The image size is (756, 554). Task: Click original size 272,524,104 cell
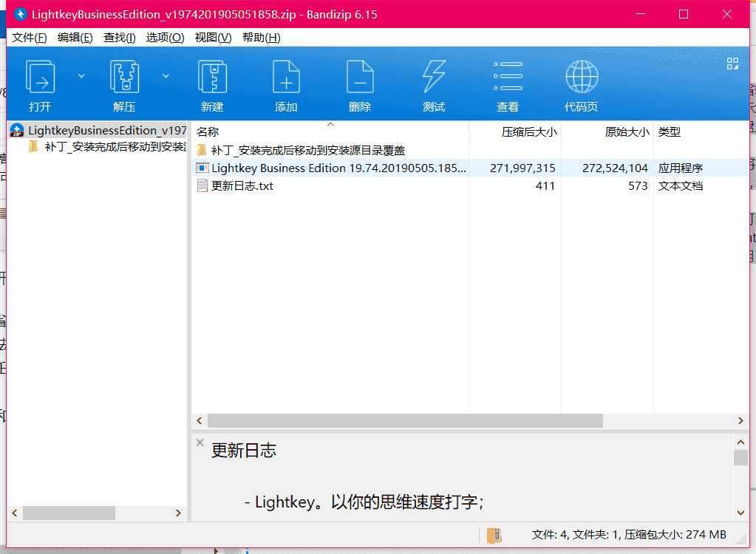click(615, 168)
